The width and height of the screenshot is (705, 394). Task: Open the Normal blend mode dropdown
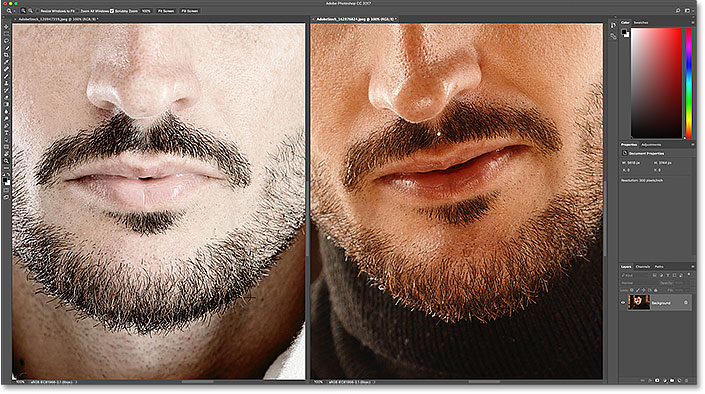pos(637,283)
